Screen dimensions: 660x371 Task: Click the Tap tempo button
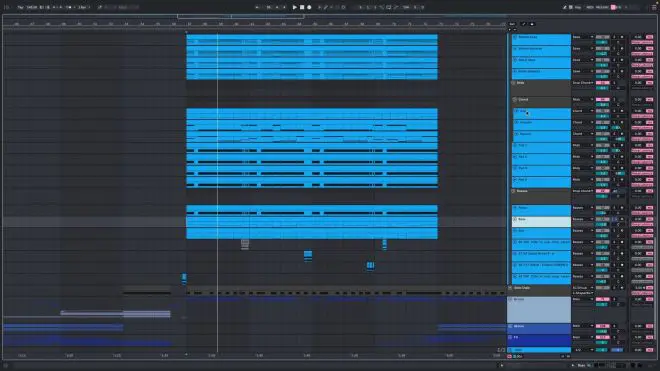(20, 7)
